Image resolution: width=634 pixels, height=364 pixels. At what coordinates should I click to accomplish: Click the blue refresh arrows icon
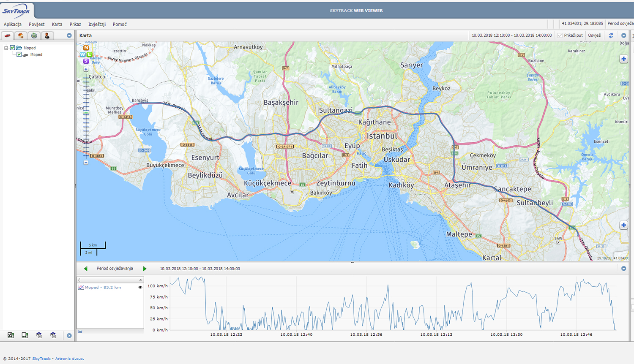point(611,35)
